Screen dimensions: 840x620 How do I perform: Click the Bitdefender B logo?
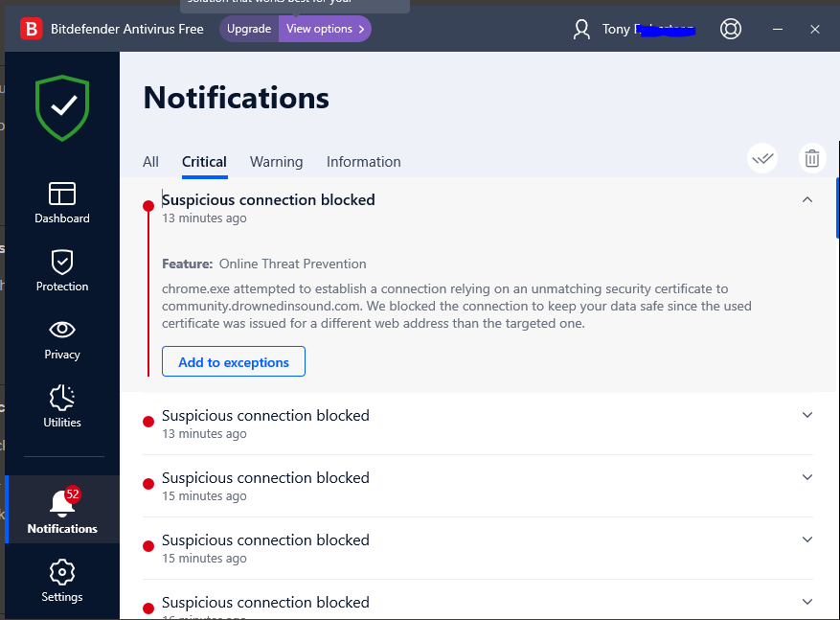point(31,29)
